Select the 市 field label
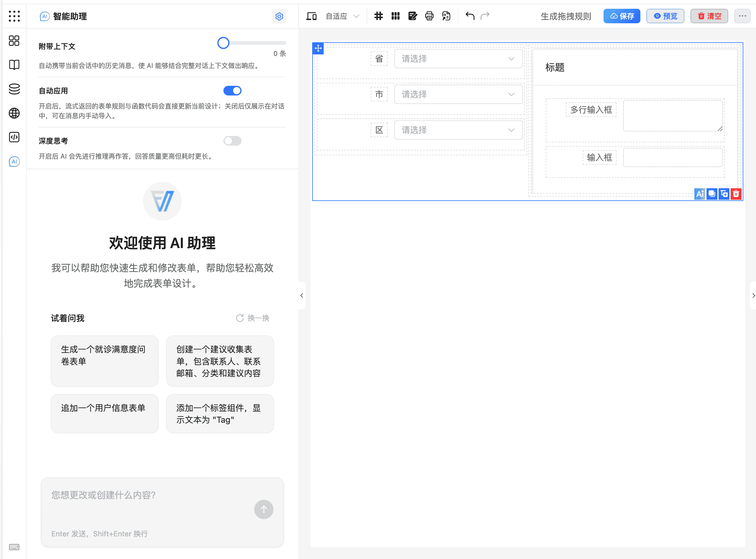Image resolution: width=756 pixels, height=559 pixels. pyautogui.click(x=379, y=94)
